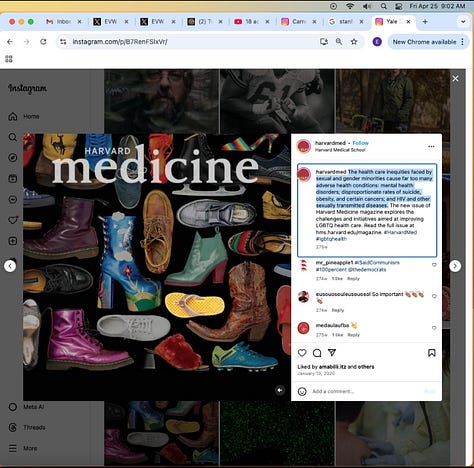Open the Chrome profile avatar
The image size is (474, 468).
pos(377,42)
